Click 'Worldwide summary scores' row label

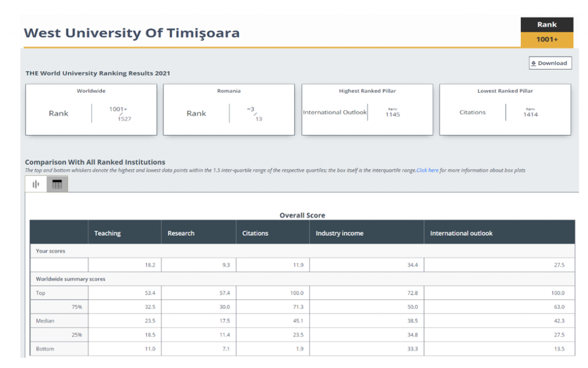(x=71, y=279)
